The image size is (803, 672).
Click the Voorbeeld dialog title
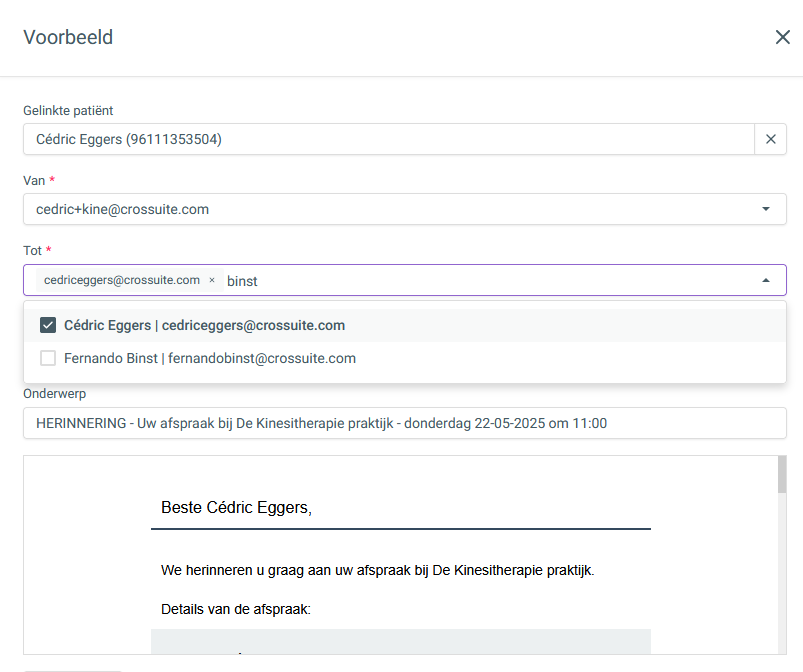point(68,37)
